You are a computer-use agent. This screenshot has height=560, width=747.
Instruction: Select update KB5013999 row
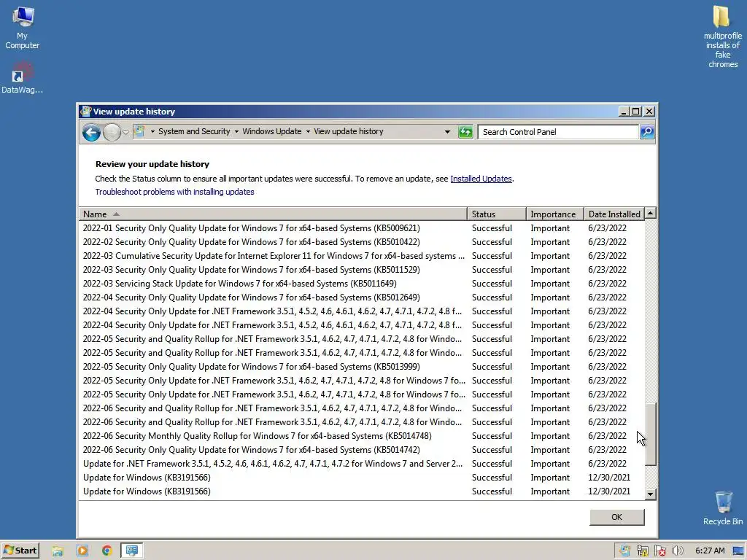tap(362, 367)
